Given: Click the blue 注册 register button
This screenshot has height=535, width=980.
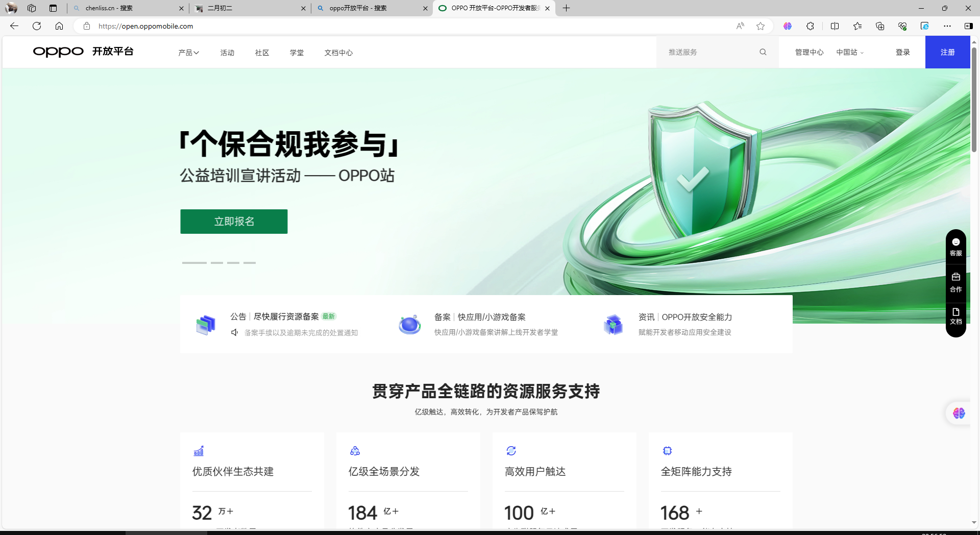Looking at the screenshot, I should tap(947, 52).
